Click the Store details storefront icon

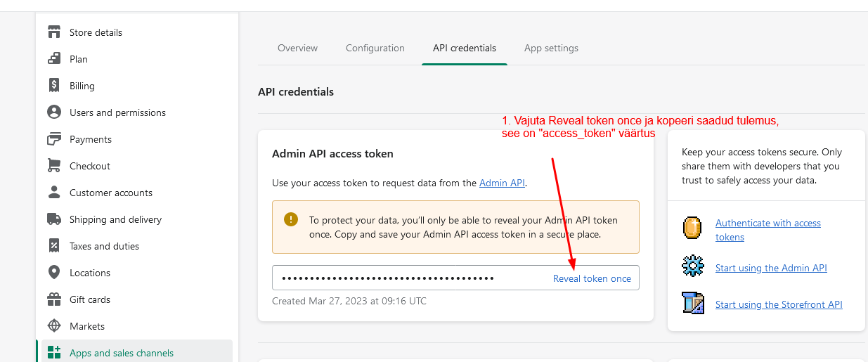pos(54,32)
